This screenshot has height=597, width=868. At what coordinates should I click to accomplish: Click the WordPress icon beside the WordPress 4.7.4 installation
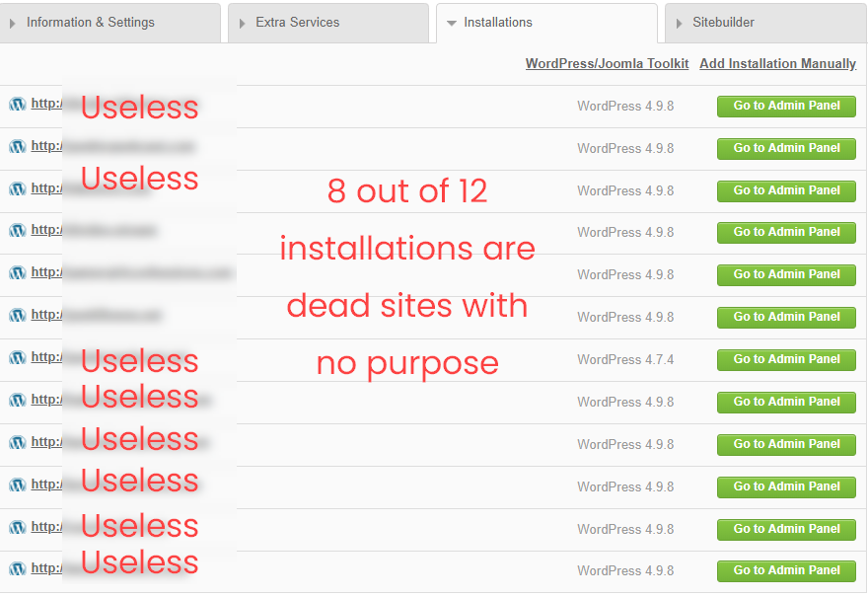point(17,357)
